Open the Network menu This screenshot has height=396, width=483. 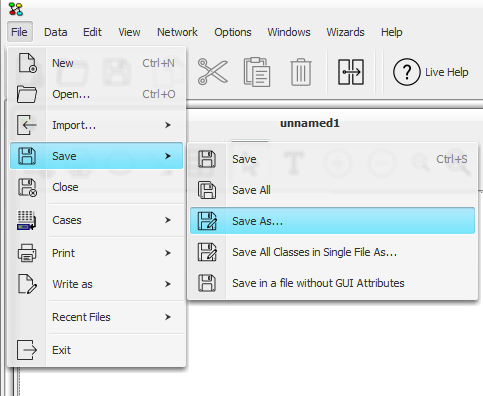177,32
